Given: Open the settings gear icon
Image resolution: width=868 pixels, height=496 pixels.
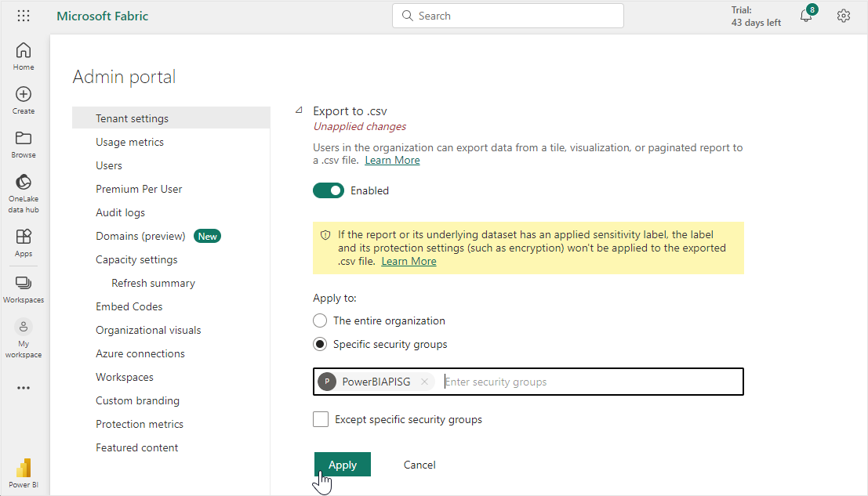Looking at the screenshot, I should (x=844, y=16).
